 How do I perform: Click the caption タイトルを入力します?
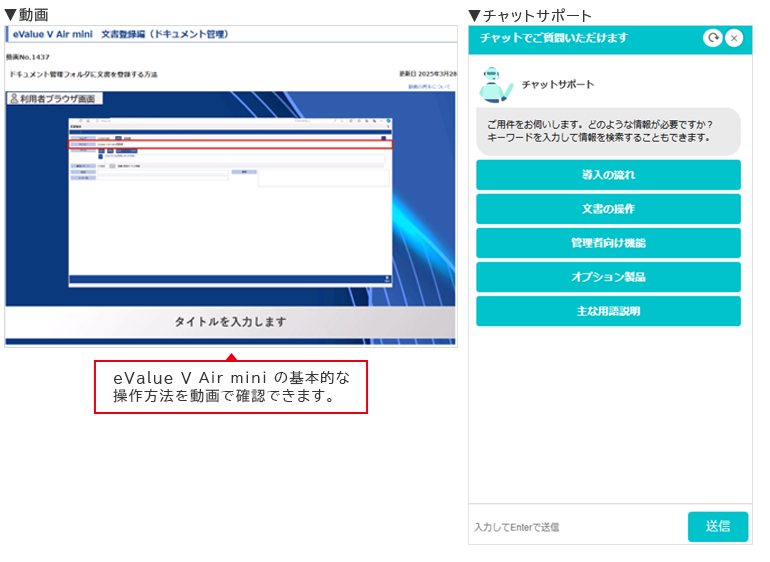(x=230, y=322)
